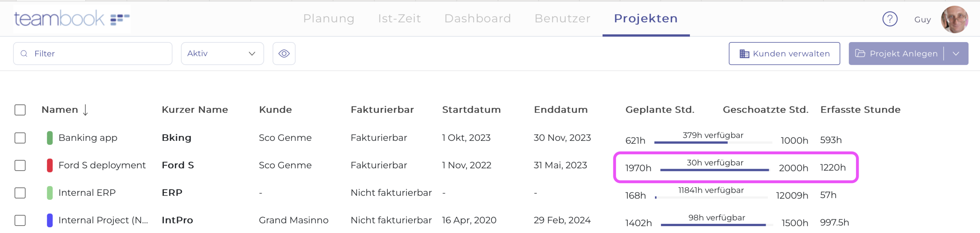
Task: Click the red Ford S deployment color swatch
Action: tap(50, 165)
